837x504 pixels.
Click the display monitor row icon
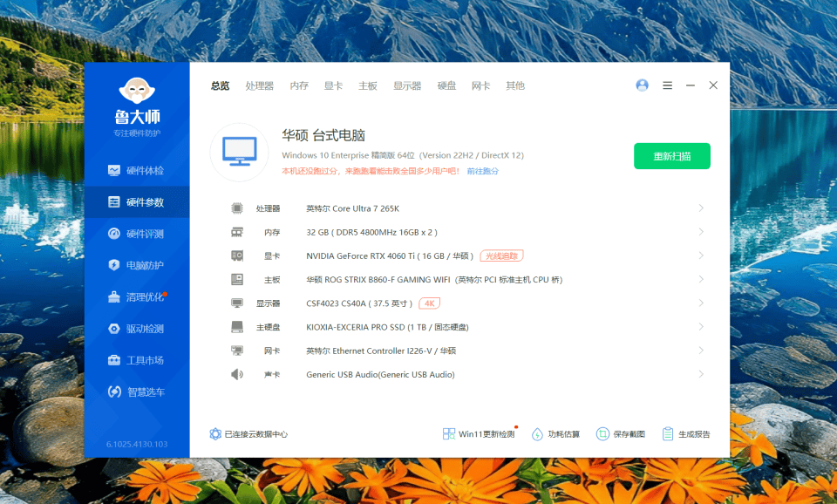[237, 303]
